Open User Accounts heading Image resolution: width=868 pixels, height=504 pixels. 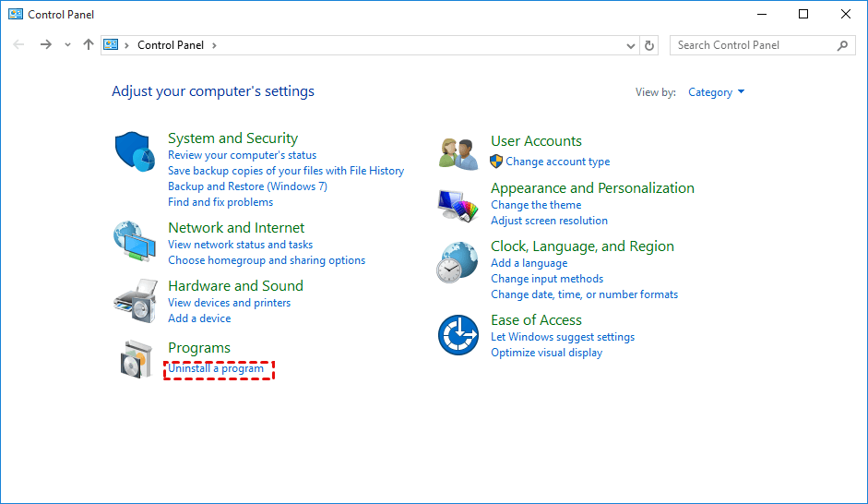click(x=537, y=141)
